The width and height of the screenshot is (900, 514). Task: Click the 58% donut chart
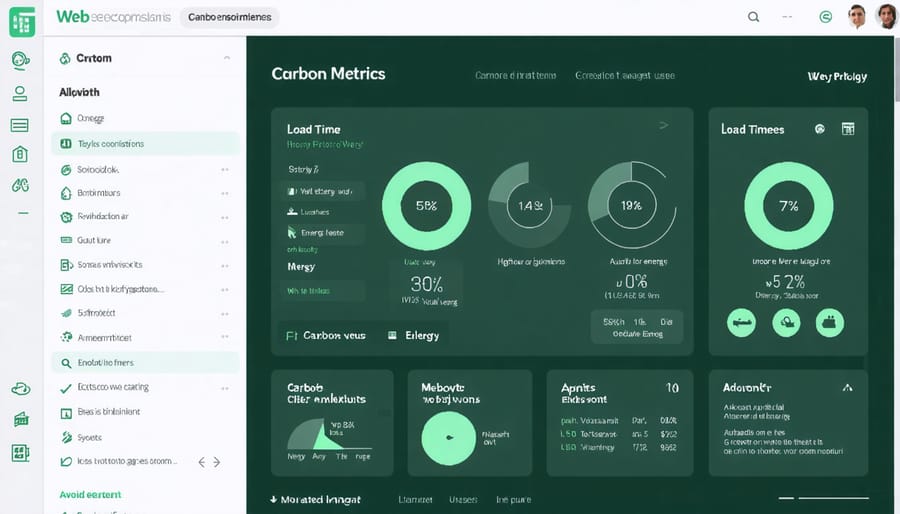426,205
